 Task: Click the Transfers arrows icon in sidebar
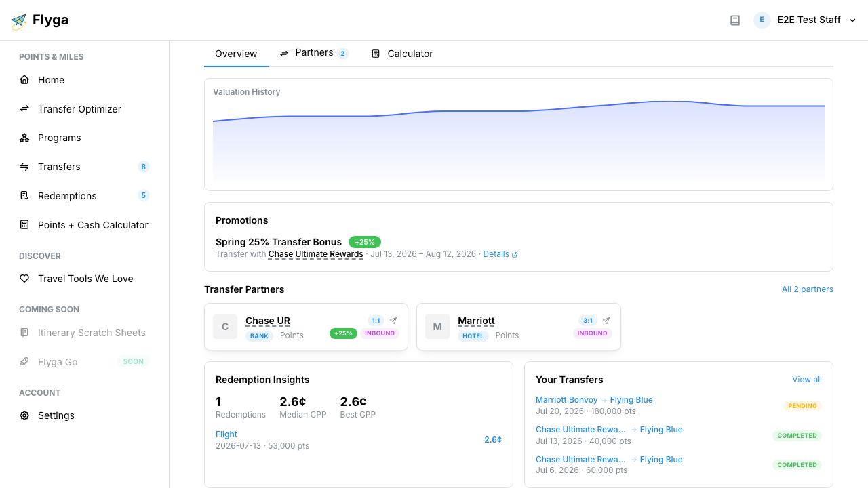pos(24,167)
